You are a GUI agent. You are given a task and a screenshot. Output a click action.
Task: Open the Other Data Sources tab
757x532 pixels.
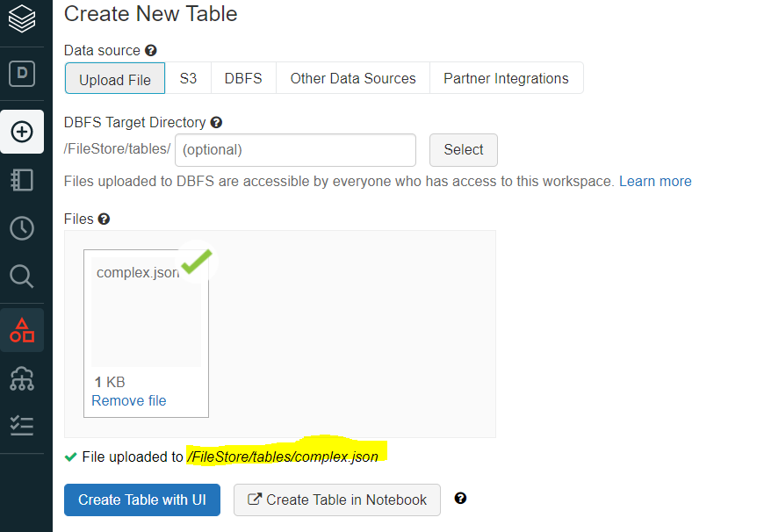[352, 78]
